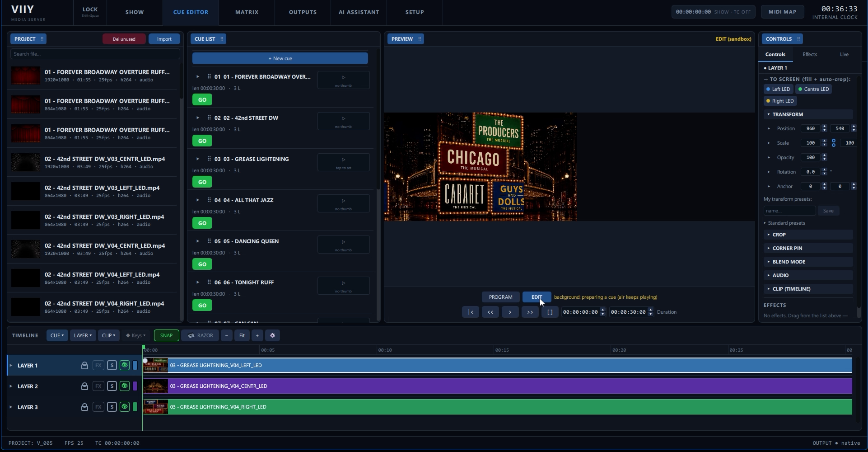Rewind the preview with the << button
The width and height of the screenshot is (868, 452).
coord(490,312)
